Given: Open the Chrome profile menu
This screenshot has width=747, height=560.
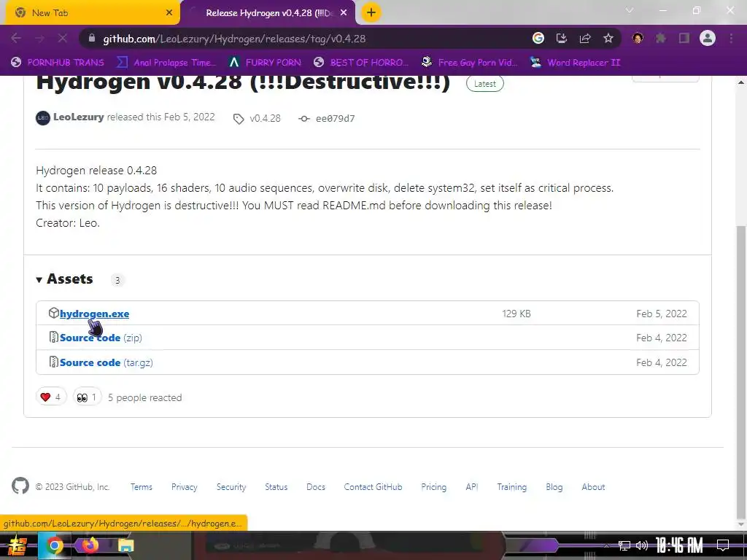Looking at the screenshot, I should coord(708,38).
